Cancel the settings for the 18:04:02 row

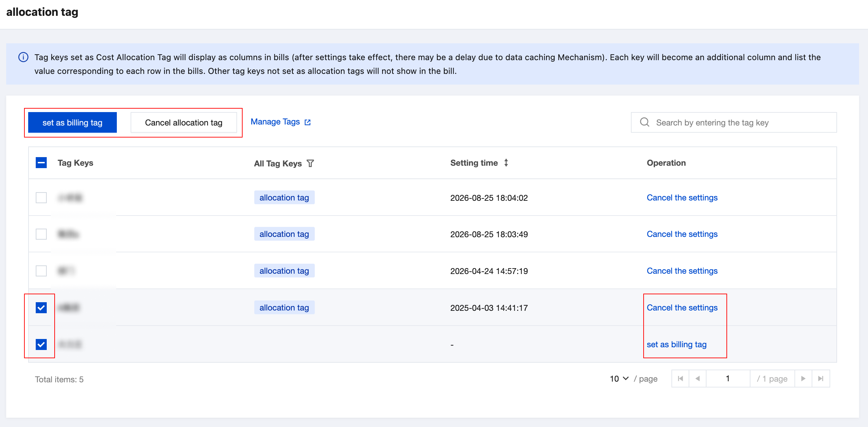pos(682,198)
